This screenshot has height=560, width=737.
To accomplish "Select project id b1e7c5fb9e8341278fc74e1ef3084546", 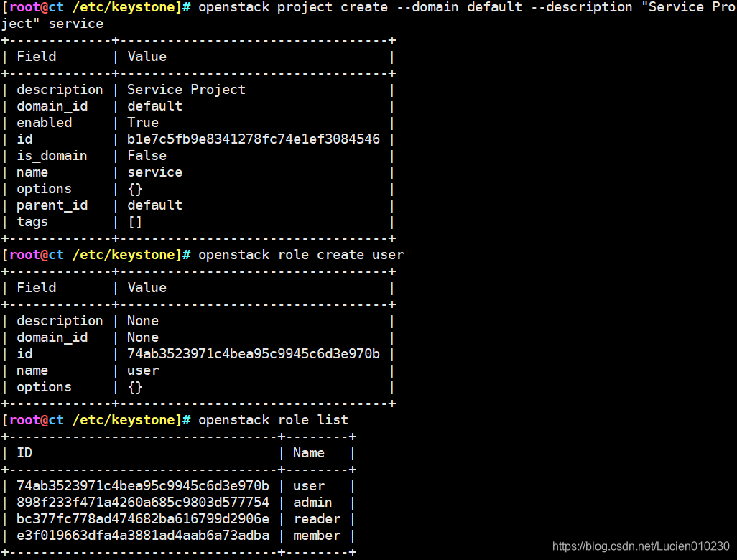I will (x=254, y=139).
